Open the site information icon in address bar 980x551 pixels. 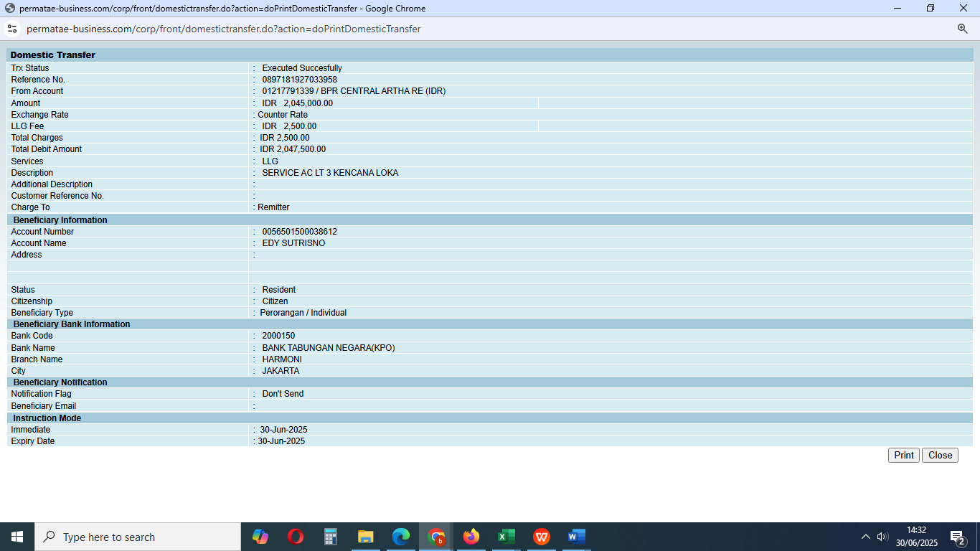pos(12,29)
